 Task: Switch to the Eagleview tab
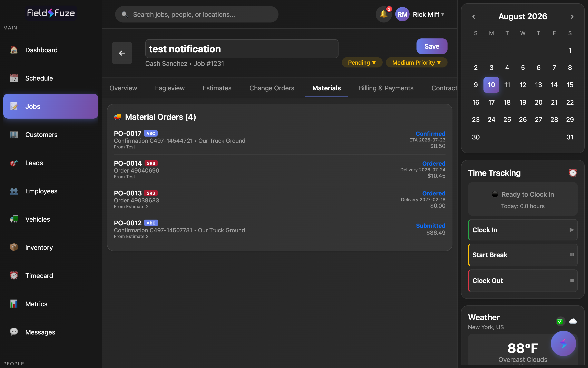[170, 88]
